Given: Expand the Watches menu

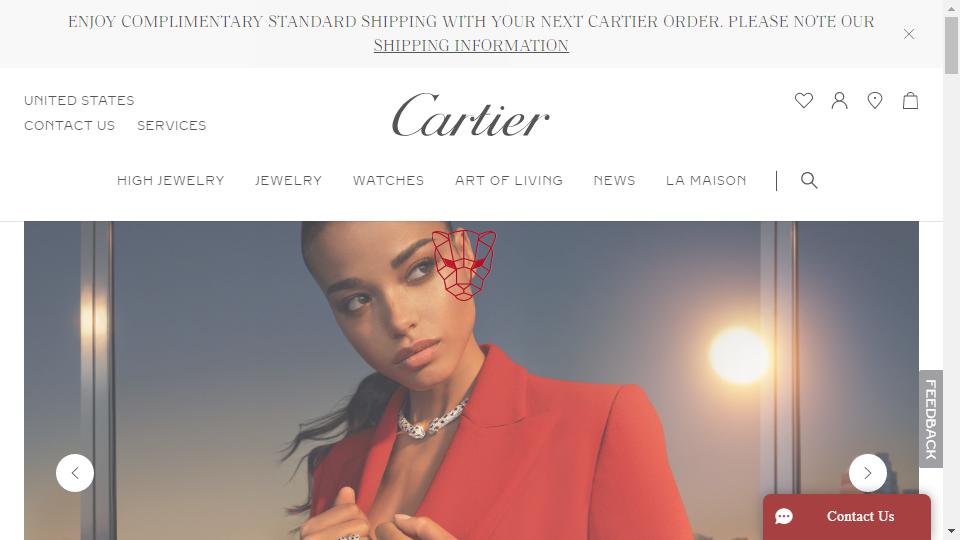Looking at the screenshot, I should tap(388, 181).
